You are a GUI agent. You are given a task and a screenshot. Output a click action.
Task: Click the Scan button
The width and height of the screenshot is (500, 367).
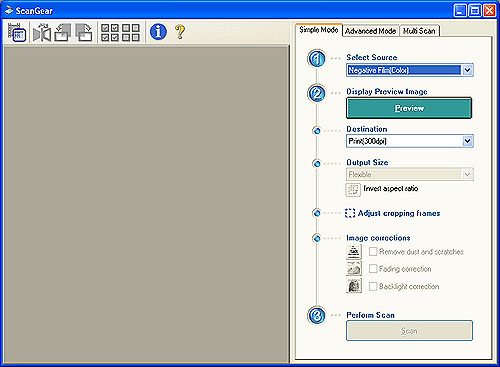(x=409, y=331)
